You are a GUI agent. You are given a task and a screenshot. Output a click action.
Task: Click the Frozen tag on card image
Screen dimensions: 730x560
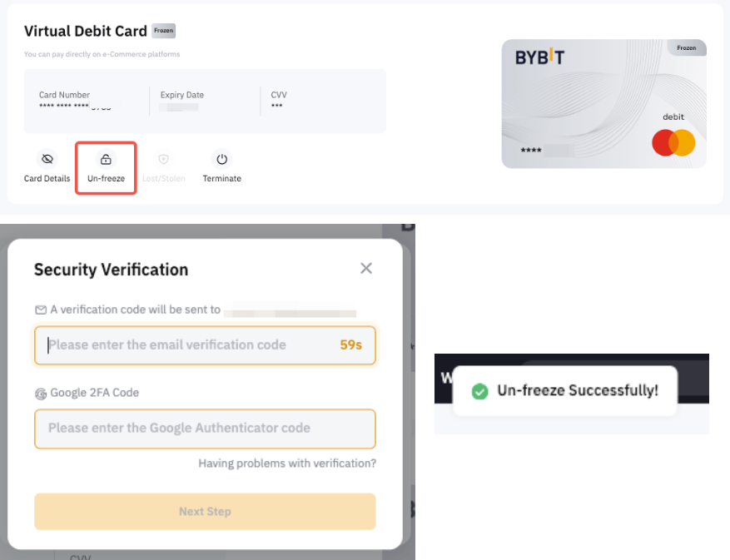tap(686, 47)
